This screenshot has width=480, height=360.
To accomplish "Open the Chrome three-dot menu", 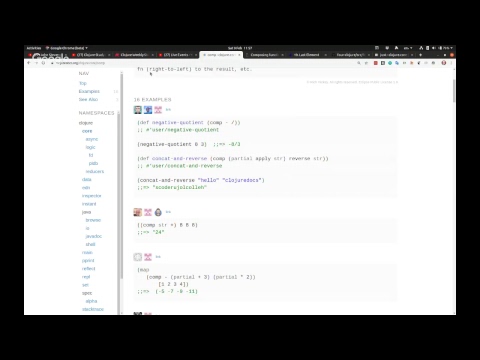I will (x=452, y=63).
